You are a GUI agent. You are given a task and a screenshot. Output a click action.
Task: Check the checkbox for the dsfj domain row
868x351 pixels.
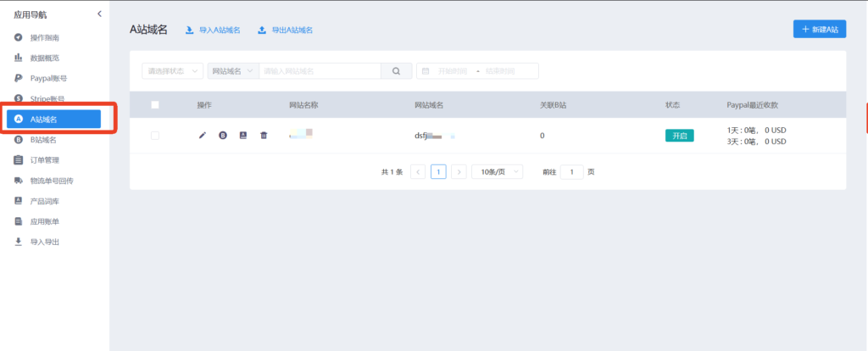click(x=154, y=135)
